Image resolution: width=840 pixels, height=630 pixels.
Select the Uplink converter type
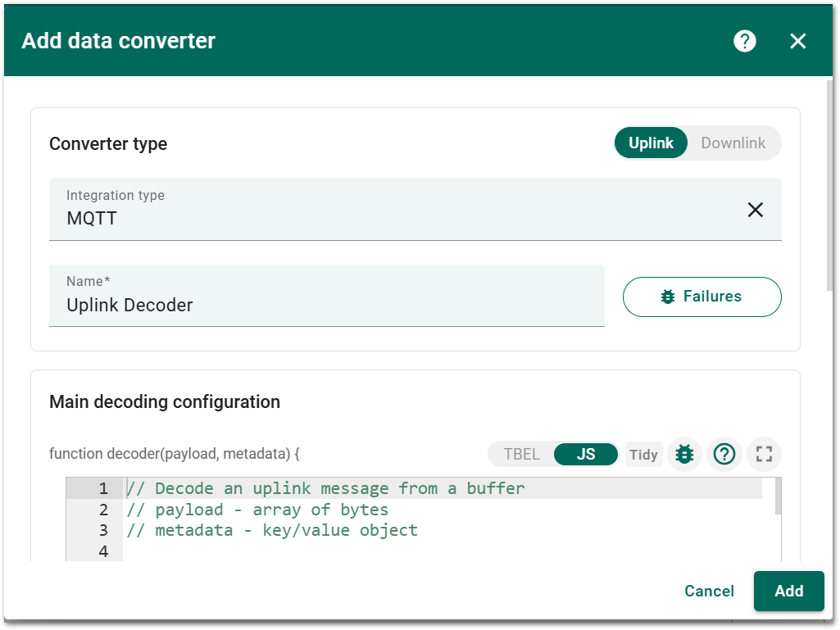point(651,143)
